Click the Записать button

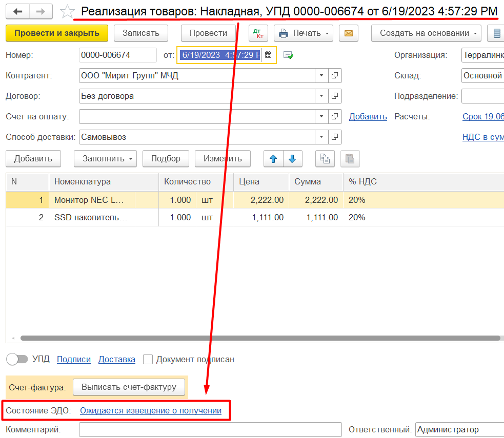pos(141,33)
